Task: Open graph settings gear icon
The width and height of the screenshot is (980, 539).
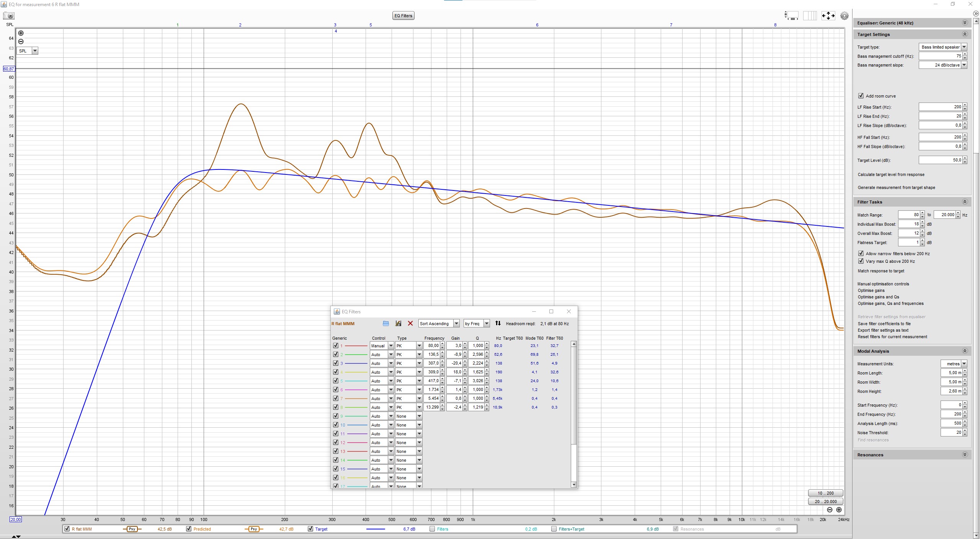Action: (844, 16)
